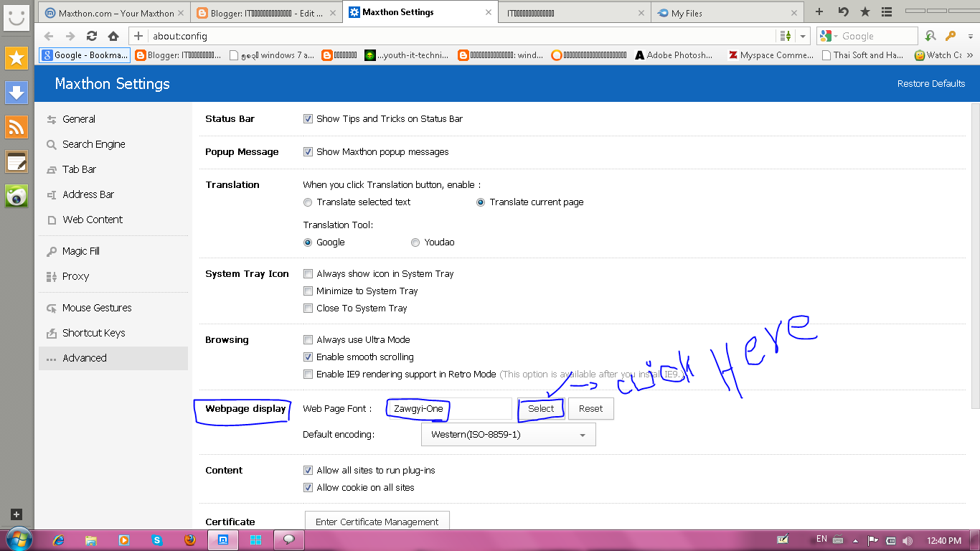The image size is (980, 551).
Task: Go back to previous page
Action: point(49,36)
